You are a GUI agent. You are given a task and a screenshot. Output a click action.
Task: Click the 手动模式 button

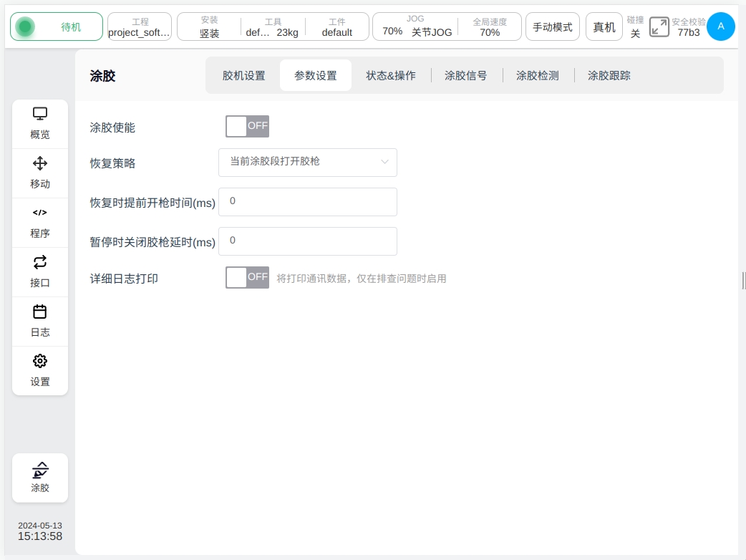tap(553, 27)
